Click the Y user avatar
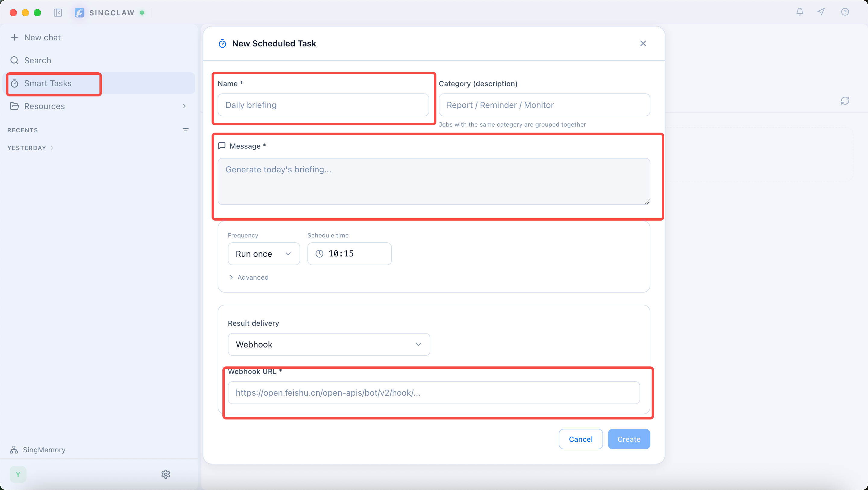The image size is (868, 490). click(18, 474)
